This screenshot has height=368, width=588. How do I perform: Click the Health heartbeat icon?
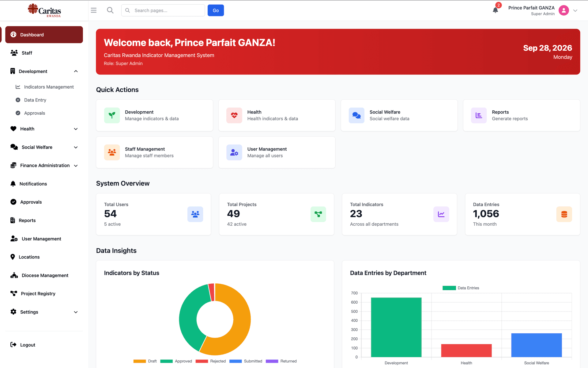[x=234, y=115]
